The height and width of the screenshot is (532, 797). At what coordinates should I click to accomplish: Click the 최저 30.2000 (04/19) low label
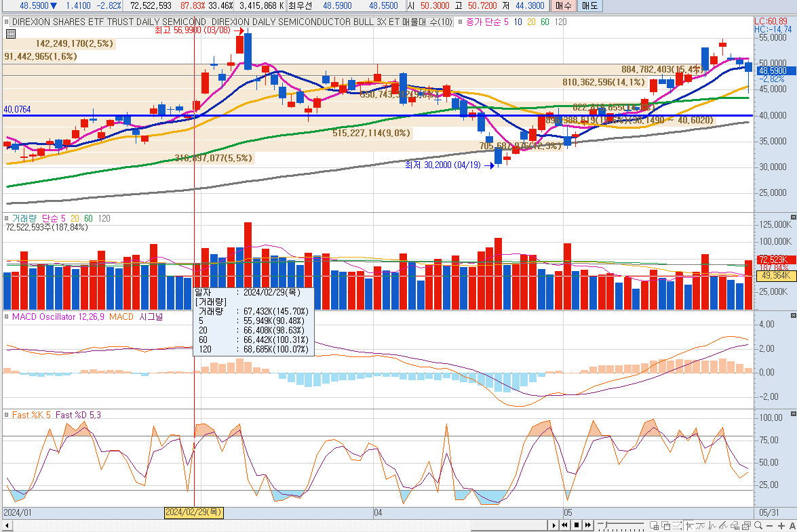click(443, 165)
